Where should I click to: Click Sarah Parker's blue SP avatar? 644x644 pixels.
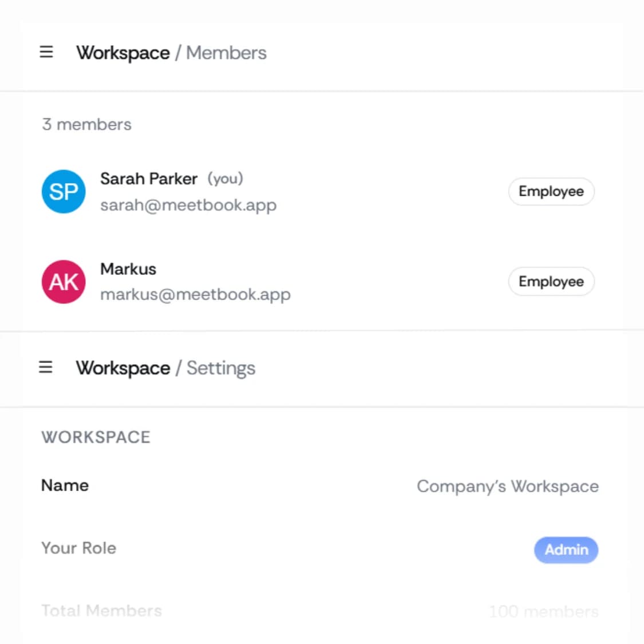(64, 191)
